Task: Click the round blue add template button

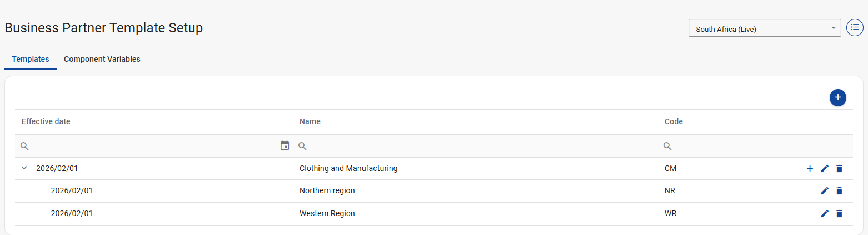Action: click(x=837, y=97)
